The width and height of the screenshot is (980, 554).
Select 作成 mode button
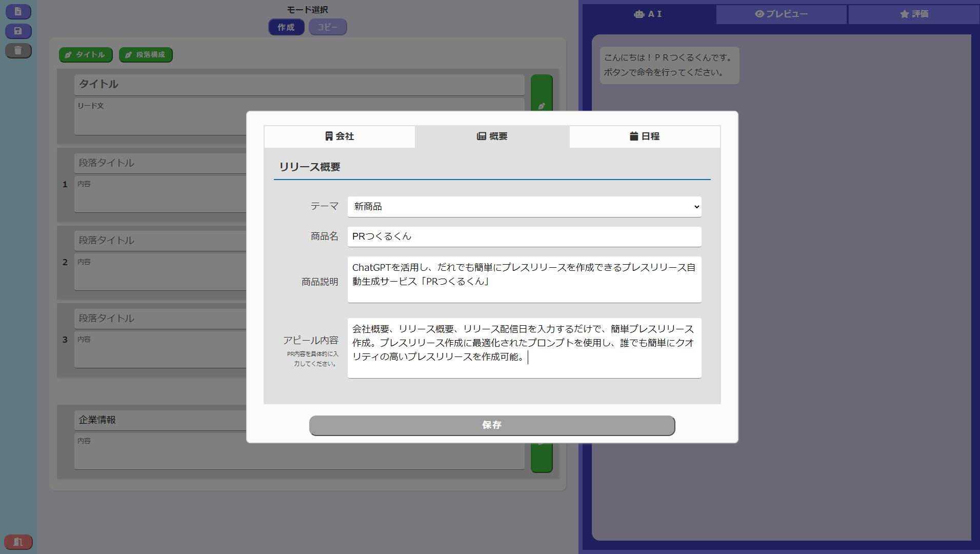286,27
